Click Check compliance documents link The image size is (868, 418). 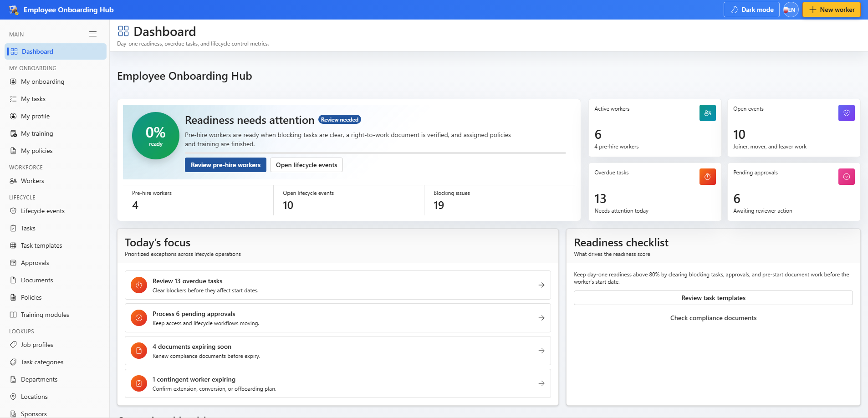tap(713, 318)
